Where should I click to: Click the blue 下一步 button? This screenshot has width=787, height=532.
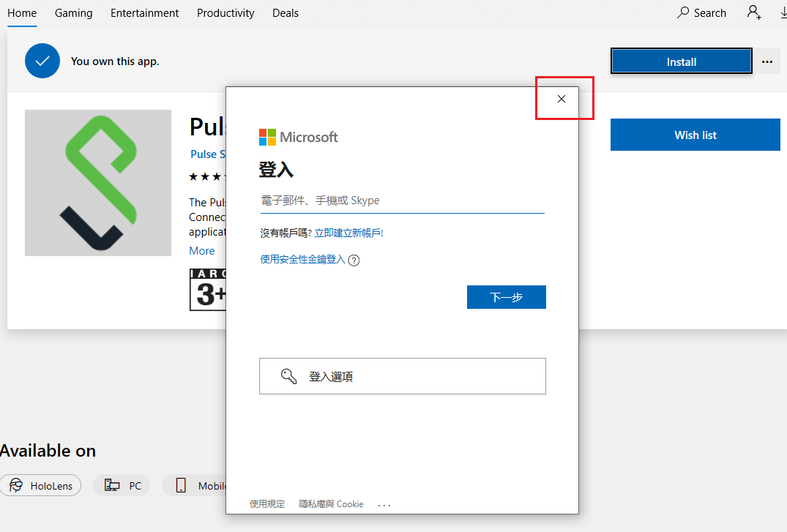click(x=506, y=297)
